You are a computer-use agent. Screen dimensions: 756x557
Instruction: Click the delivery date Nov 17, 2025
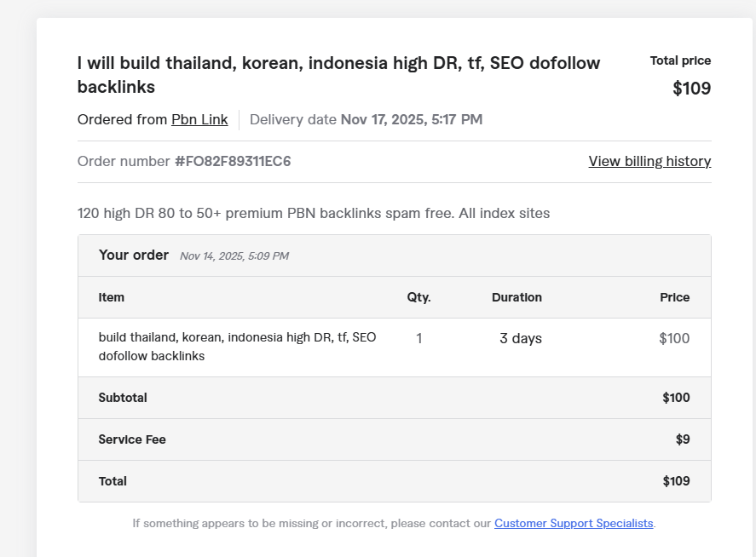411,120
